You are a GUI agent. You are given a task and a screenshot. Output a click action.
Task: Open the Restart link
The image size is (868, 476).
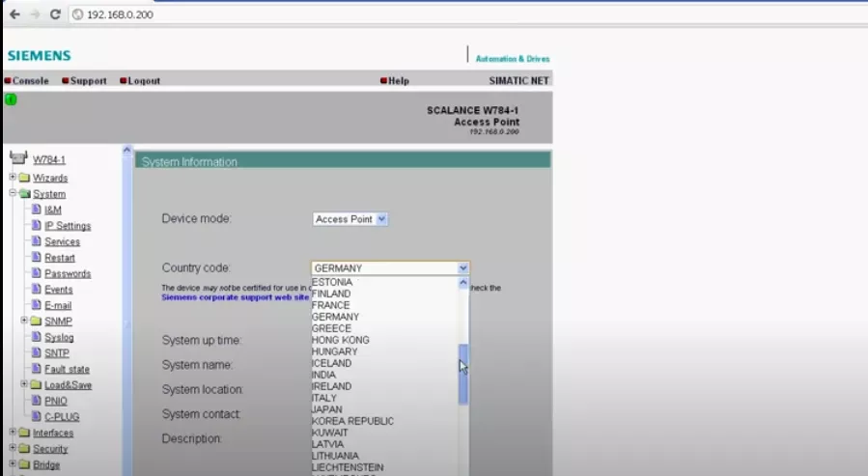(x=60, y=258)
